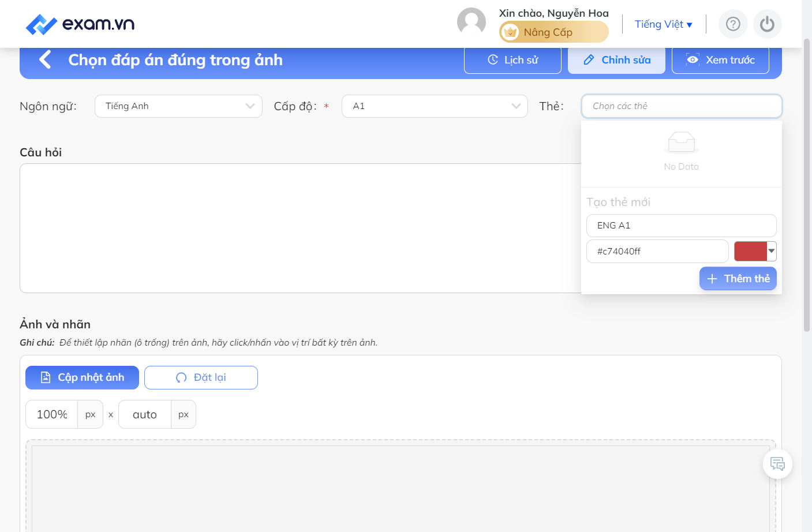The width and height of the screenshot is (812, 532).
Task: Click the crown icon on Nâng Cấp
Action: coord(510,32)
